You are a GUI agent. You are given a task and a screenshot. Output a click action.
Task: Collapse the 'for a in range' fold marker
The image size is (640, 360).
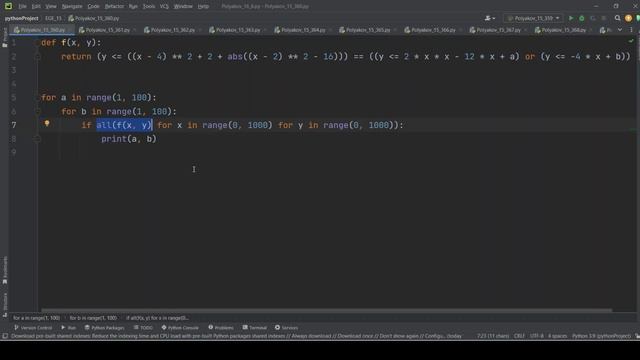coord(37,98)
